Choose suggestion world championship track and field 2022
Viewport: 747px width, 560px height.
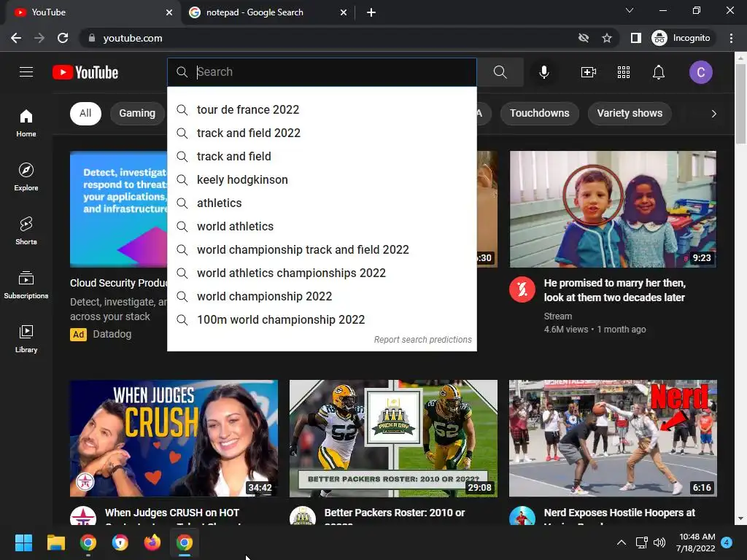click(322, 249)
